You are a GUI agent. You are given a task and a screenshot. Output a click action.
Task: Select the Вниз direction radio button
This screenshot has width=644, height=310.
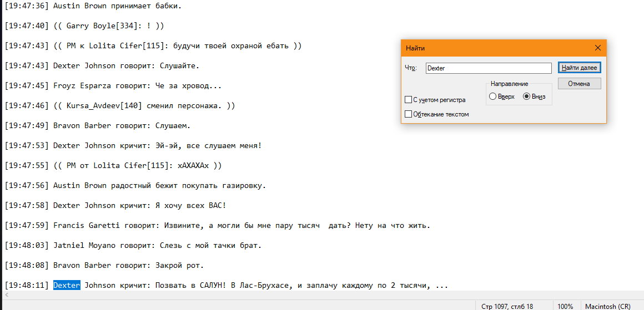tap(526, 96)
